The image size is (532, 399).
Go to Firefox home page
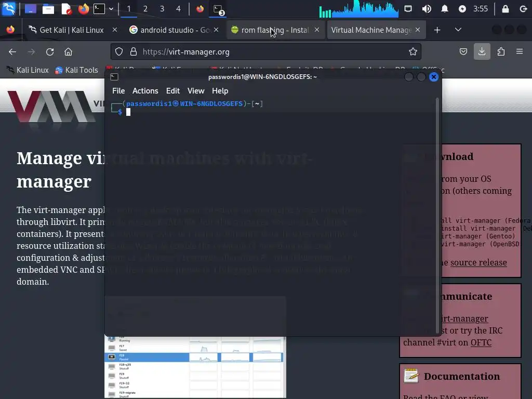[x=68, y=51]
